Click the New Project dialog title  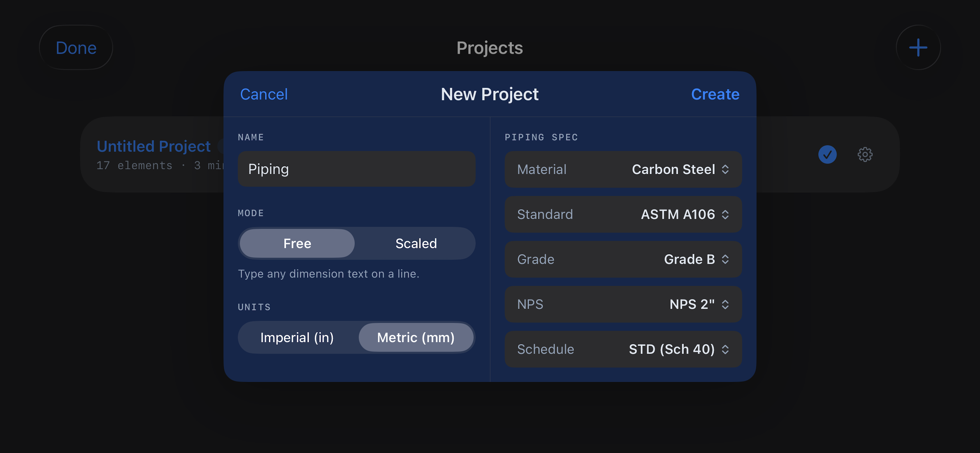490,94
